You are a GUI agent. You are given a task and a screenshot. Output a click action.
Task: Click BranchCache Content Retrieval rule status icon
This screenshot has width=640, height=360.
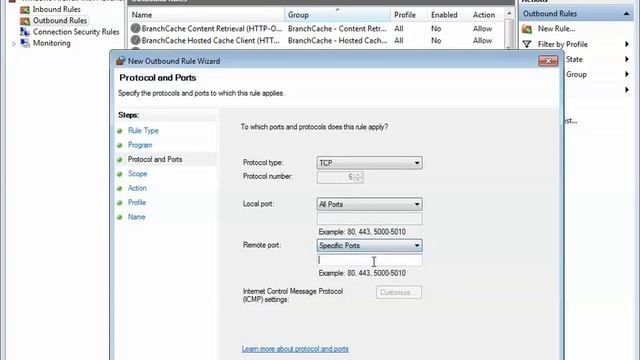tap(136, 29)
